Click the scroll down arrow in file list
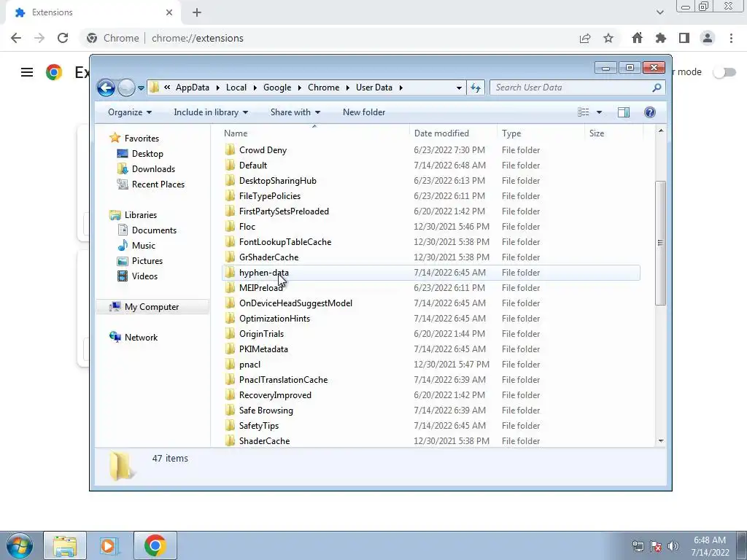The image size is (747, 560). point(661,441)
